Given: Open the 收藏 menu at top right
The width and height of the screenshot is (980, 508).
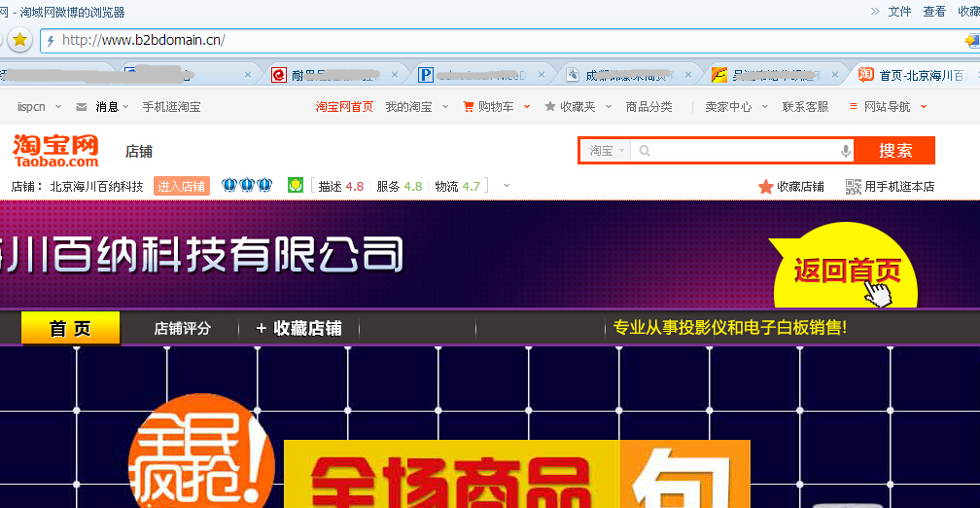Looking at the screenshot, I should [968, 12].
